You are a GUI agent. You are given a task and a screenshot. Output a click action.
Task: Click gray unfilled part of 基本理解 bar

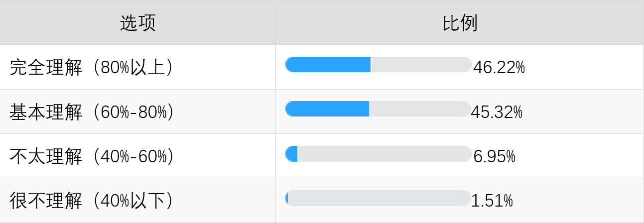coord(420,109)
